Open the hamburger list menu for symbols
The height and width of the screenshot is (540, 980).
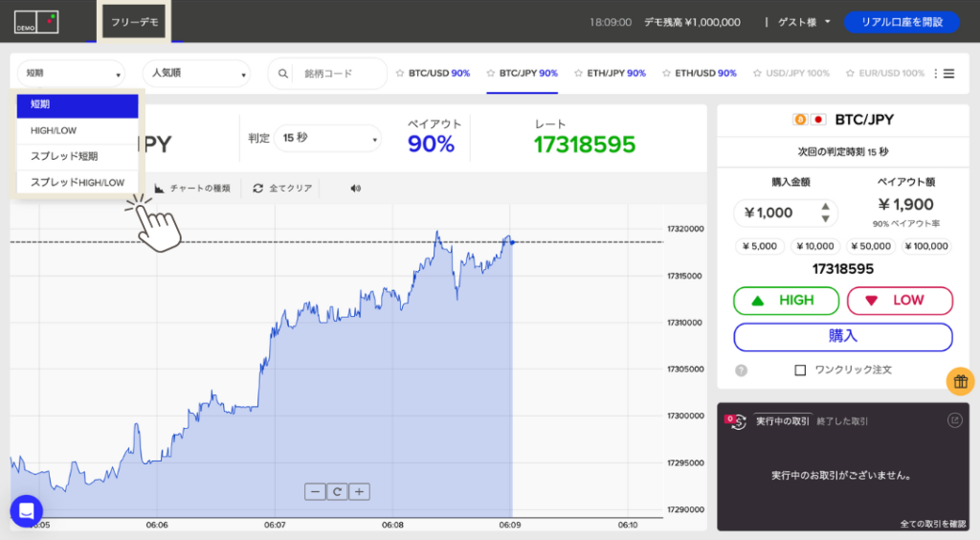coord(948,73)
